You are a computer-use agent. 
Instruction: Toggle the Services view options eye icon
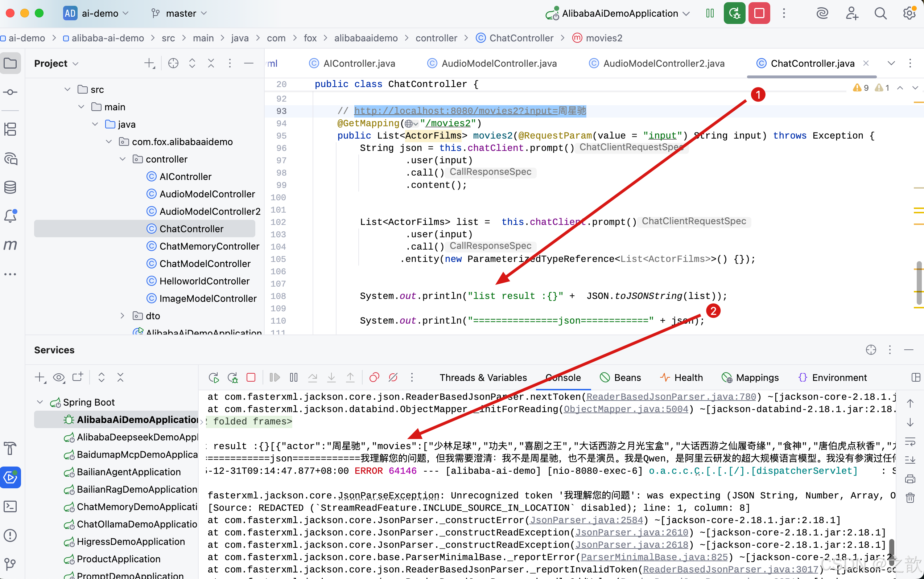(58, 378)
